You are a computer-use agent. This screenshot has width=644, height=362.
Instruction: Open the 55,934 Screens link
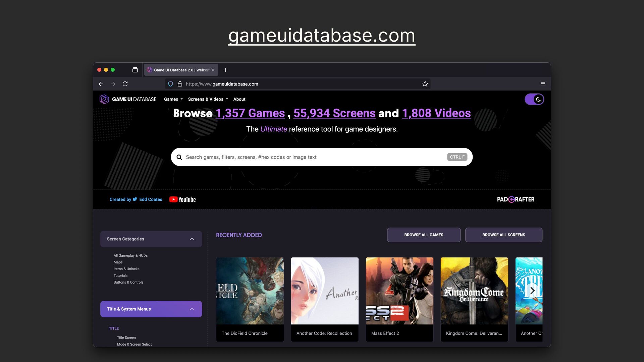click(x=334, y=113)
